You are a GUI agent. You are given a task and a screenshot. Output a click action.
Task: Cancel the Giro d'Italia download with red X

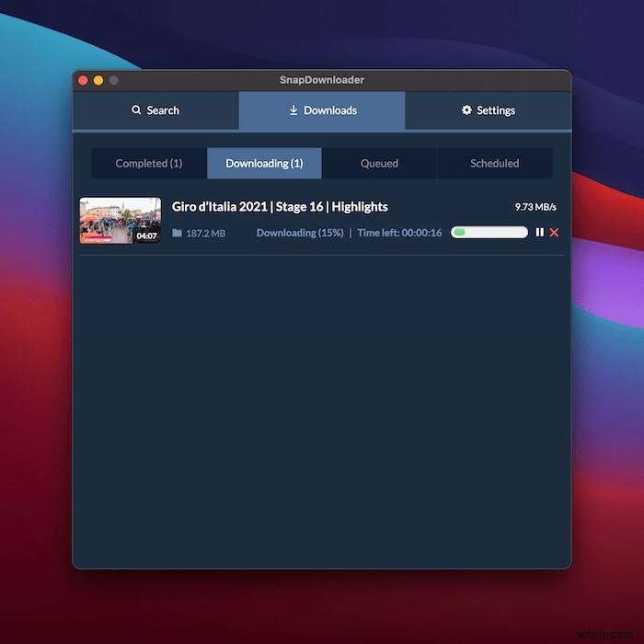click(x=554, y=233)
